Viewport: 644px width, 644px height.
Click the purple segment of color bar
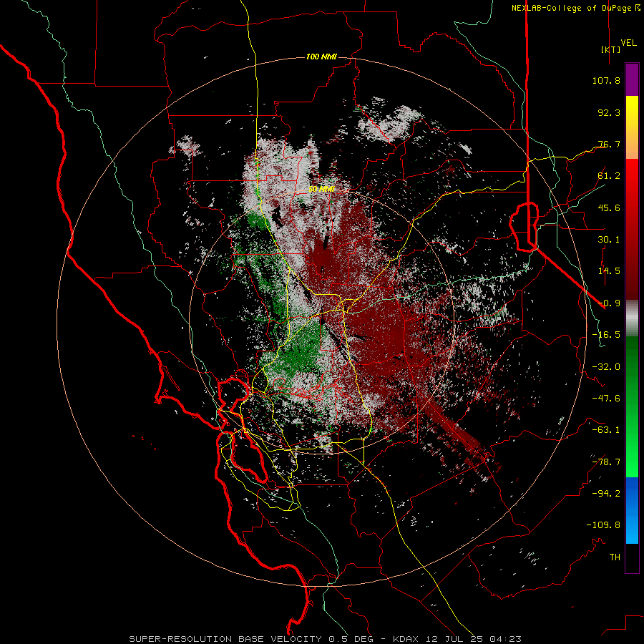(x=632, y=80)
